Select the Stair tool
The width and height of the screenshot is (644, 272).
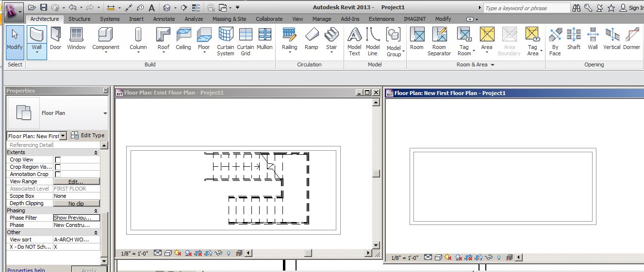(331, 39)
